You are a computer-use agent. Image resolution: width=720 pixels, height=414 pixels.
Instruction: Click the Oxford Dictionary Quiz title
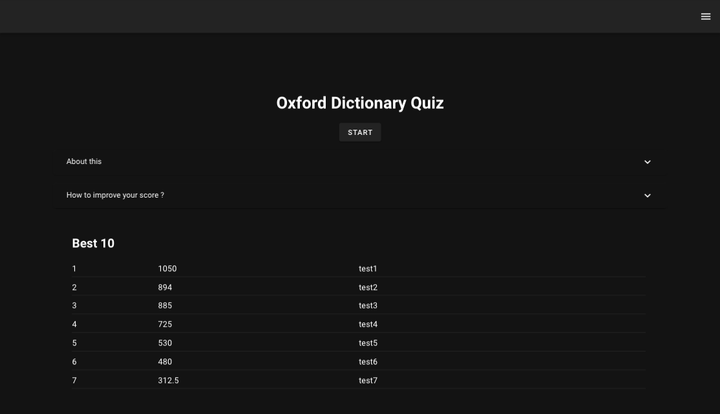click(360, 103)
